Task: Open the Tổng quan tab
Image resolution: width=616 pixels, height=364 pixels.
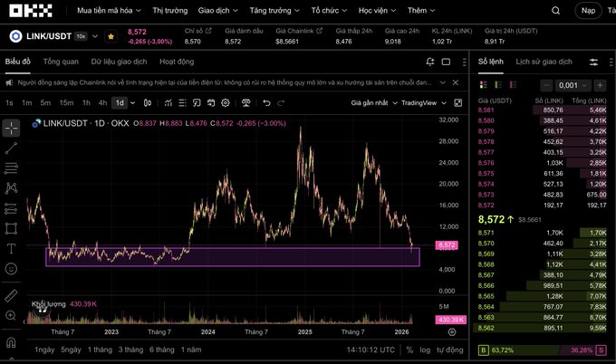Action: pos(61,62)
